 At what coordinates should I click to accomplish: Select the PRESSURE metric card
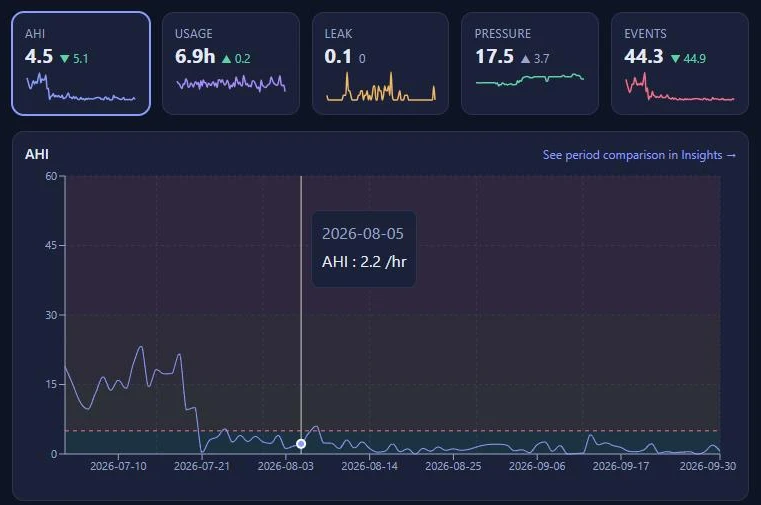[x=530, y=64]
